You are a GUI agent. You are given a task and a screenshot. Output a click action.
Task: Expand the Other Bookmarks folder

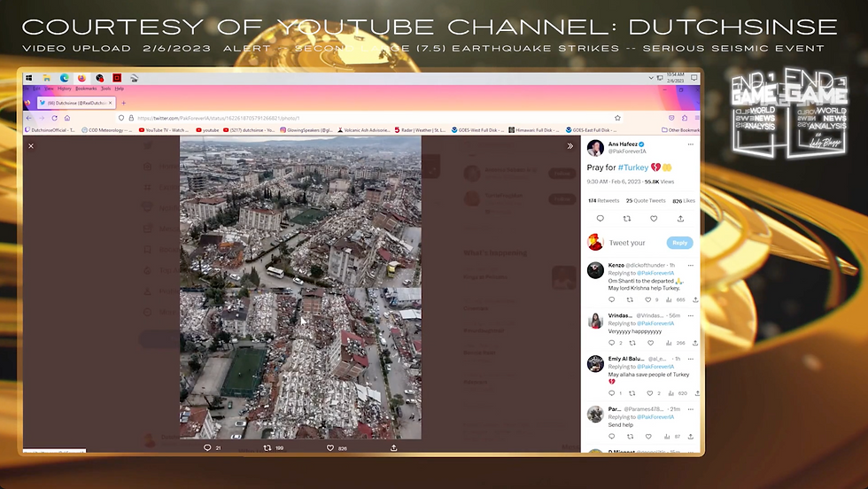pyautogui.click(x=680, y=130)
